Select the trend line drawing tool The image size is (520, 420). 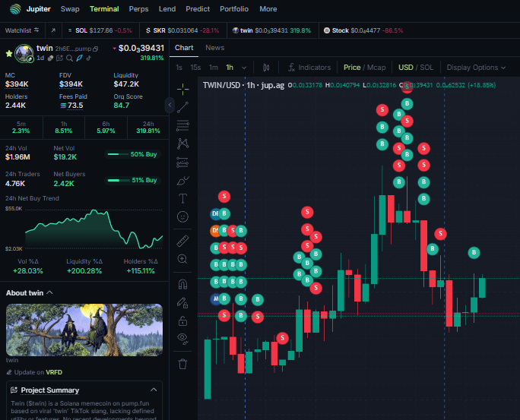(x=182, y=107)
